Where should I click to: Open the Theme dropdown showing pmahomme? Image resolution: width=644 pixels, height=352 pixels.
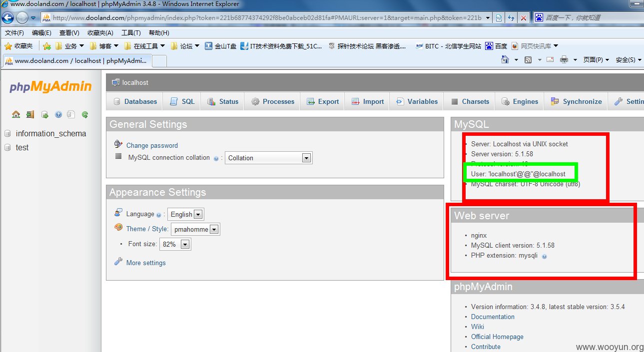(x=195, y=229)
